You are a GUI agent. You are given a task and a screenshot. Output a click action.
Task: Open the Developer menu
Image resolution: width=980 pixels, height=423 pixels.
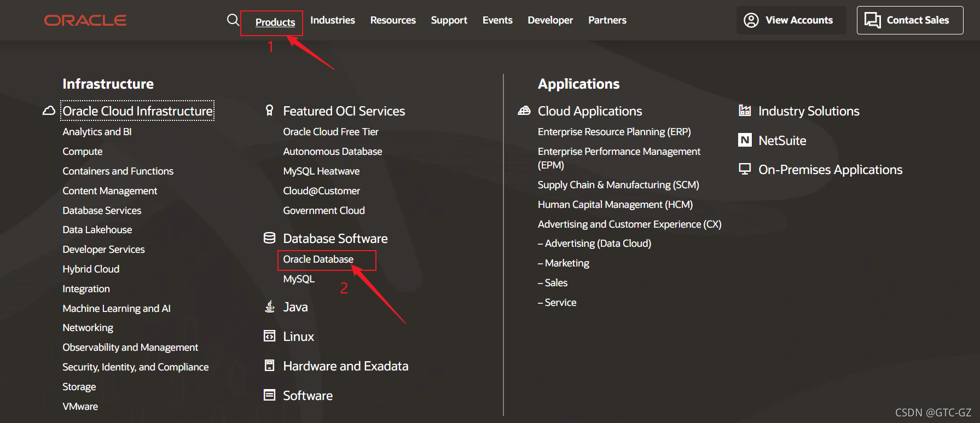tap(550, 20)
